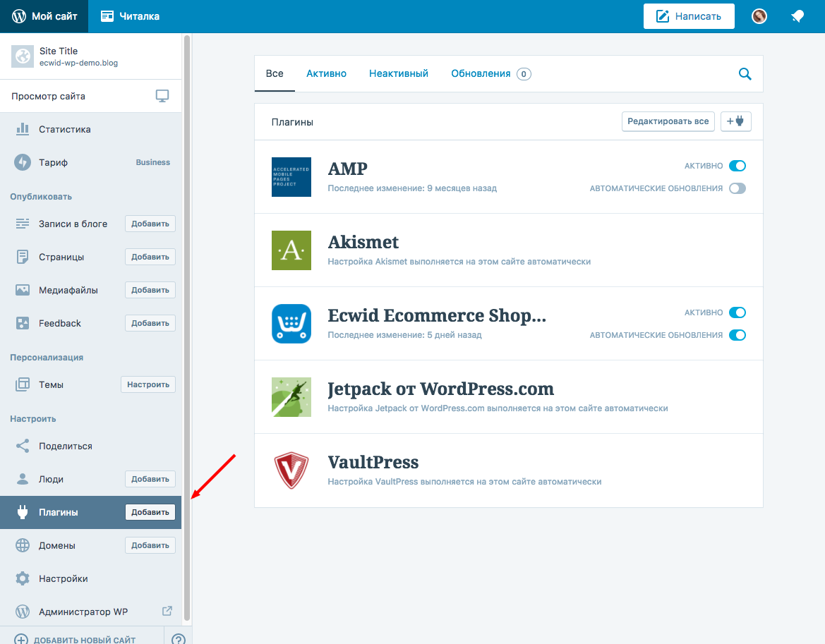Disable automatic updates for Ecwid plugin
The width and height of the screenshot is (825, 644).
point(737,335)
